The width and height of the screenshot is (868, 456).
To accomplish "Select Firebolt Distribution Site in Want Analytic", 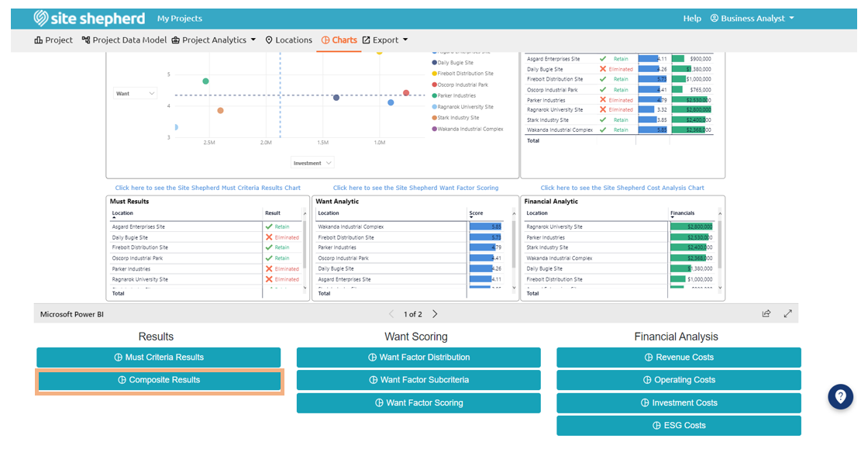I will tap(346, 237).
